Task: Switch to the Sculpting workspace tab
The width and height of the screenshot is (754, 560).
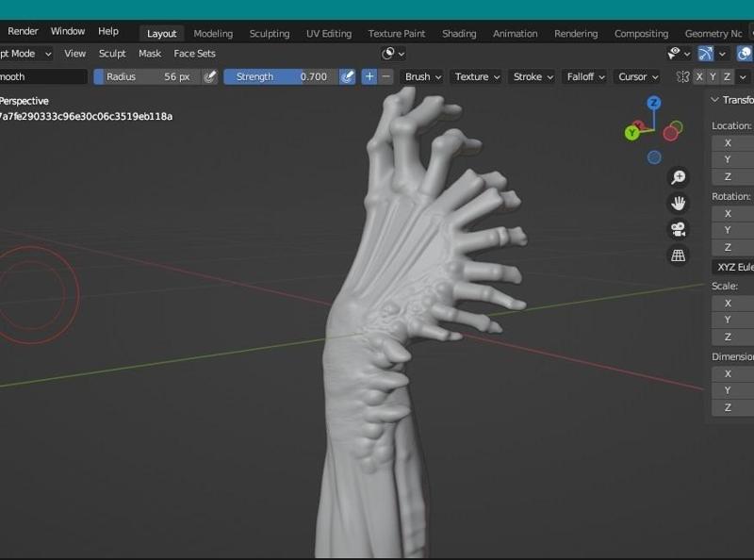Action: [269, 33]
